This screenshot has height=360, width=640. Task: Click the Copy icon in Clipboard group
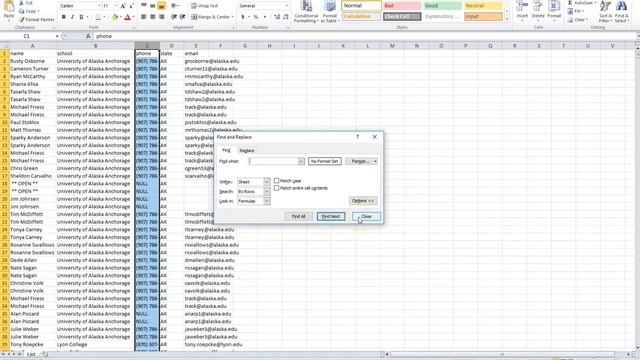point(22,11)
